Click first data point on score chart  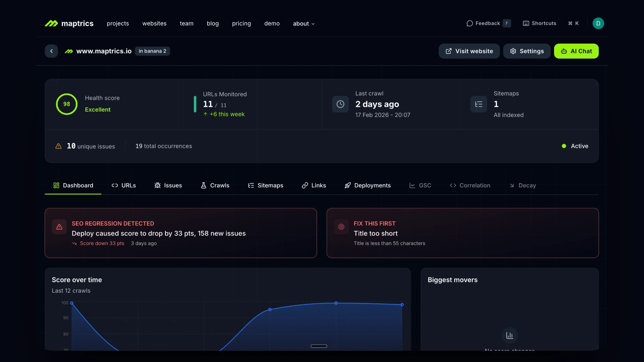coord(72,303)
